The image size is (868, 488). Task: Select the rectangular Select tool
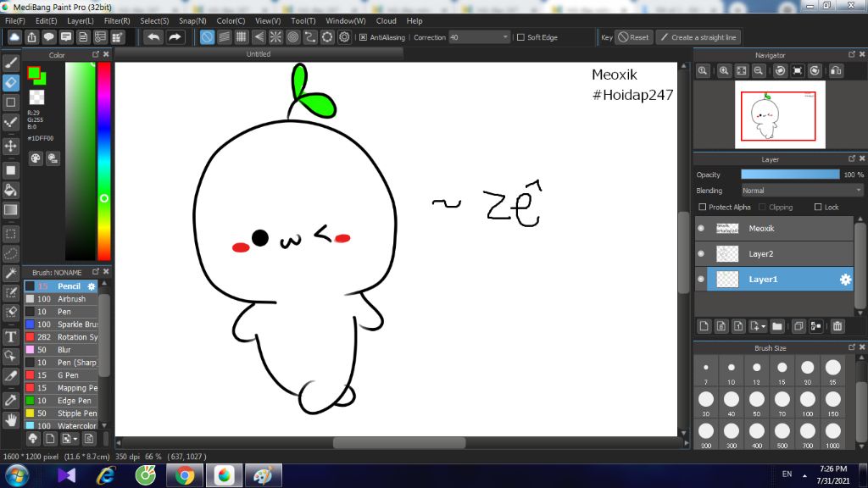[x=10, y=234]
